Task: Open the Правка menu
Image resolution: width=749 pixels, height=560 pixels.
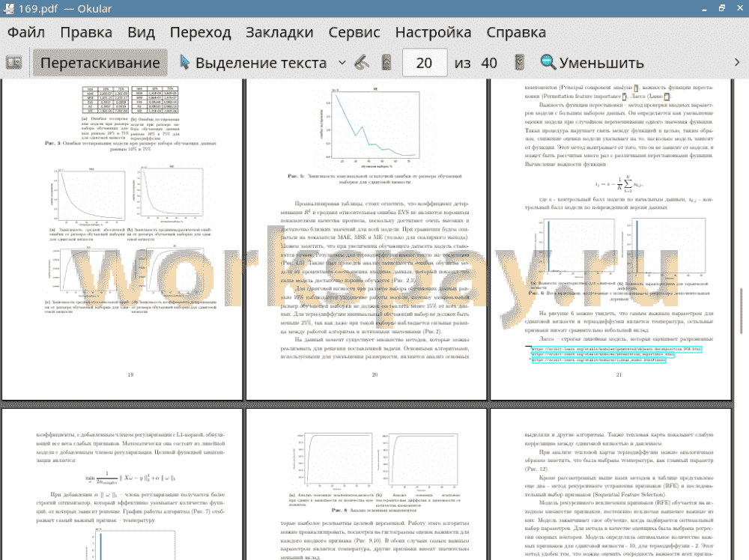Action: 86,32
